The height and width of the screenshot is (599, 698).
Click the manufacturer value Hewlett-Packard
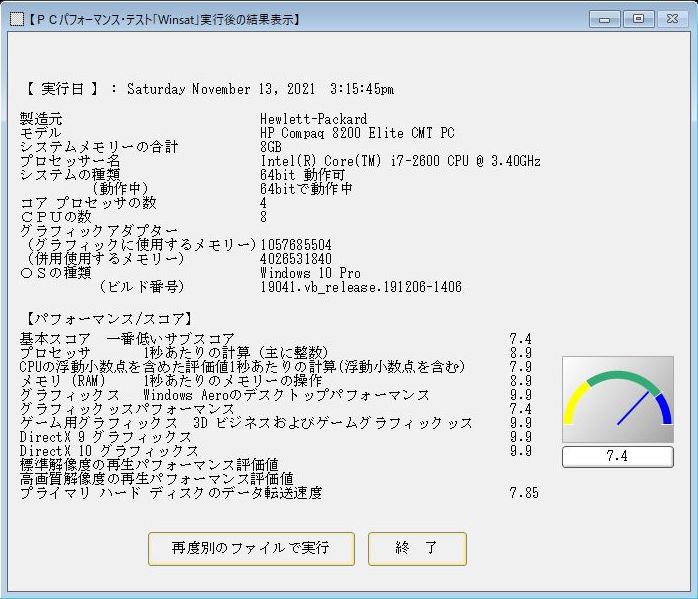(314, 119)
